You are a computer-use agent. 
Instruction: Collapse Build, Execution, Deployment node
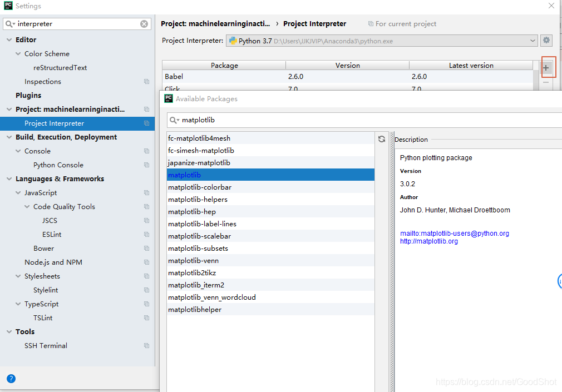[x=9, y=137]
